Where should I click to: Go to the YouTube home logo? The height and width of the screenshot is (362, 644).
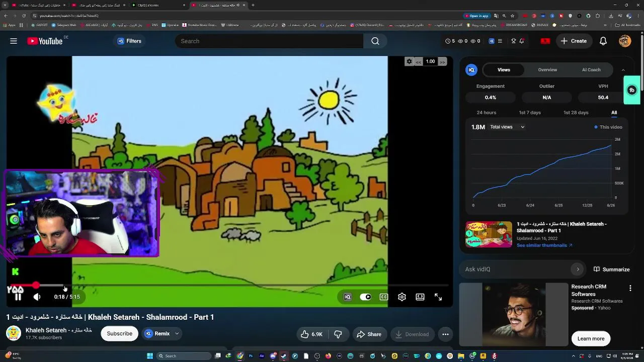pos(45,41)
